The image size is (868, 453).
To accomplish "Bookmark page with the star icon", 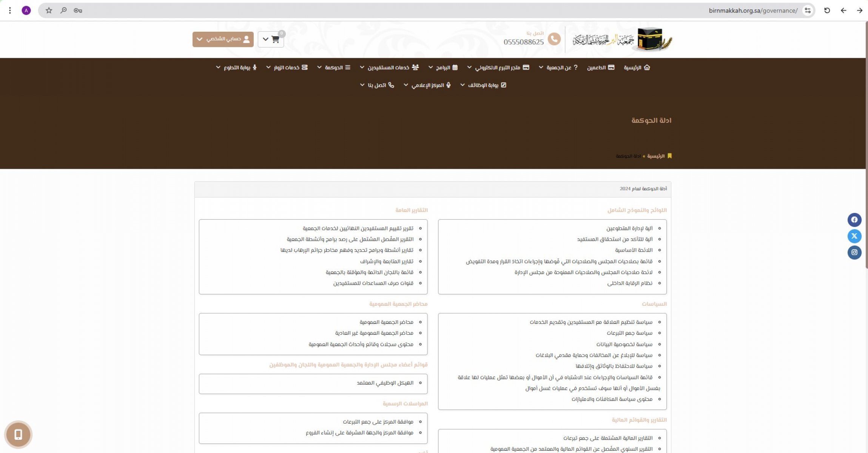I will [49, 11].
